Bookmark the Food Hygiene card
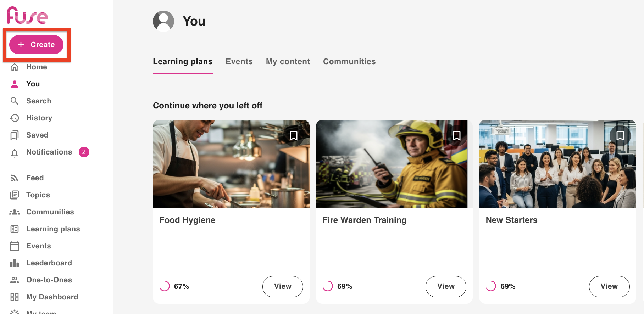Viewport: 644px width, 314px height. 294,136
